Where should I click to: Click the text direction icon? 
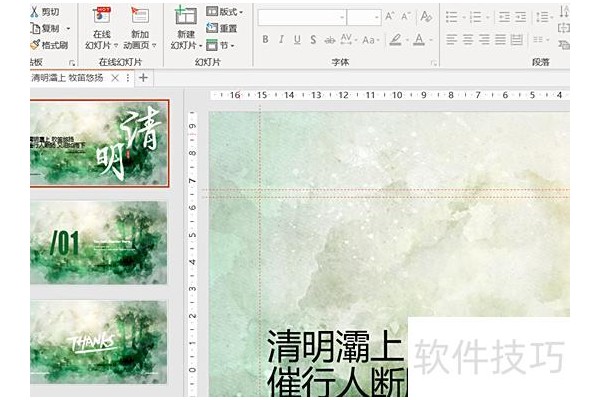pos(564,11)
